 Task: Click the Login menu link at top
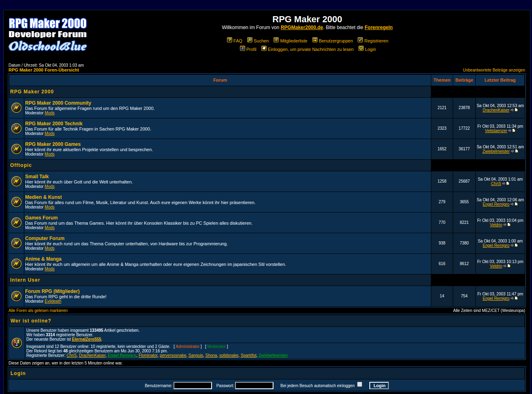[370, 49]
